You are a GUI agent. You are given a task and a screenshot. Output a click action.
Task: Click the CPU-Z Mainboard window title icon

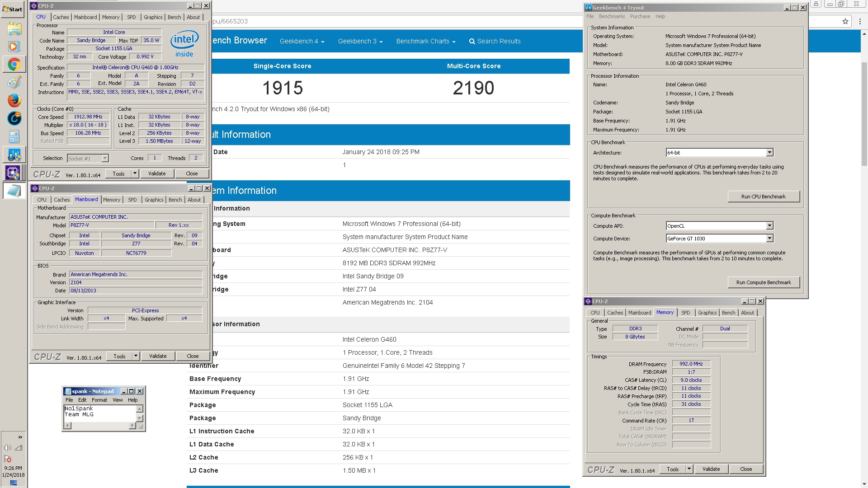[35, 188]
